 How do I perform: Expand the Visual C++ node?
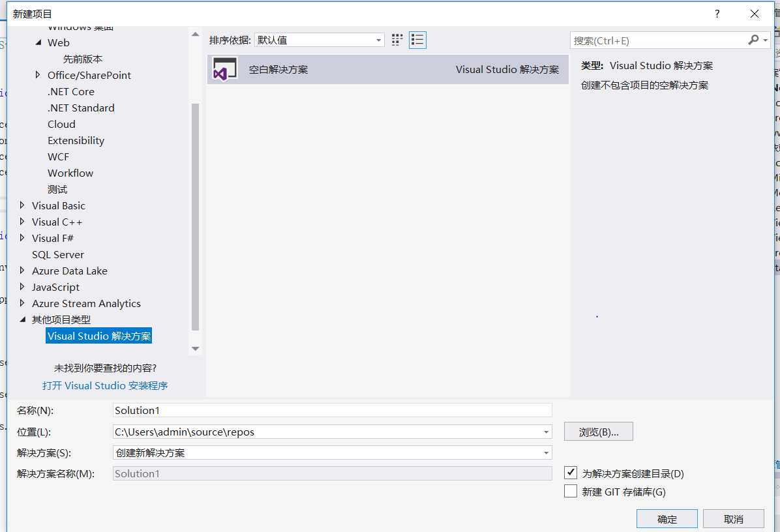(x=22, y=222)
